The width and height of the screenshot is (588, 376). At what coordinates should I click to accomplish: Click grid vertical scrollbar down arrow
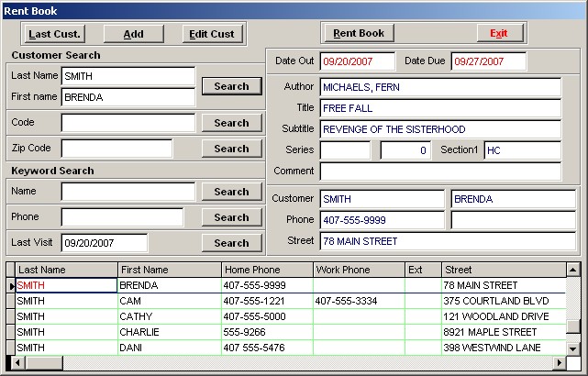573,348
